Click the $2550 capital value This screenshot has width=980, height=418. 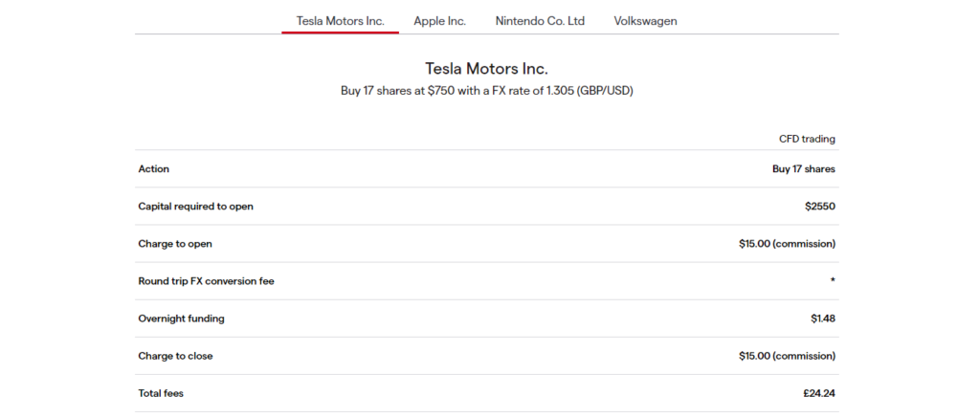pyautogui.click(x=820, y=207)
